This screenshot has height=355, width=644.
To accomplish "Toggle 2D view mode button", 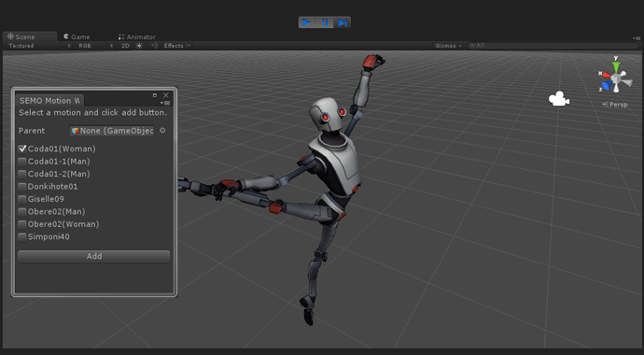I will pos(125,46).
